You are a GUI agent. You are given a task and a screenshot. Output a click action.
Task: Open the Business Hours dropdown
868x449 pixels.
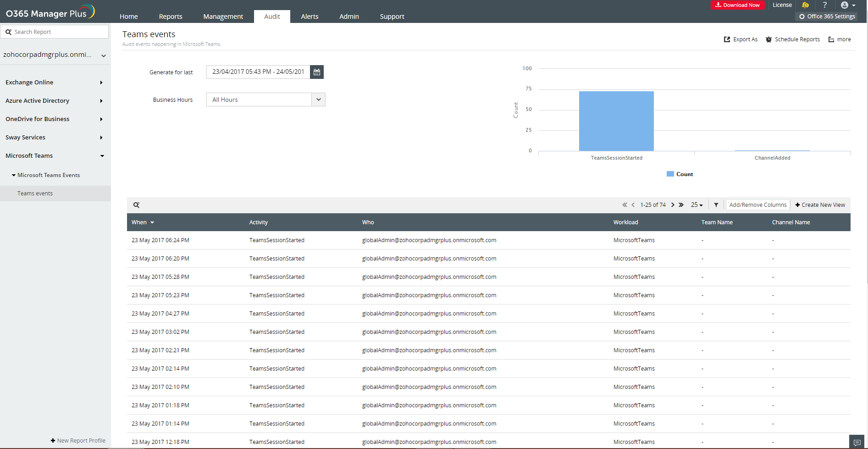click(x=266, y=100)
